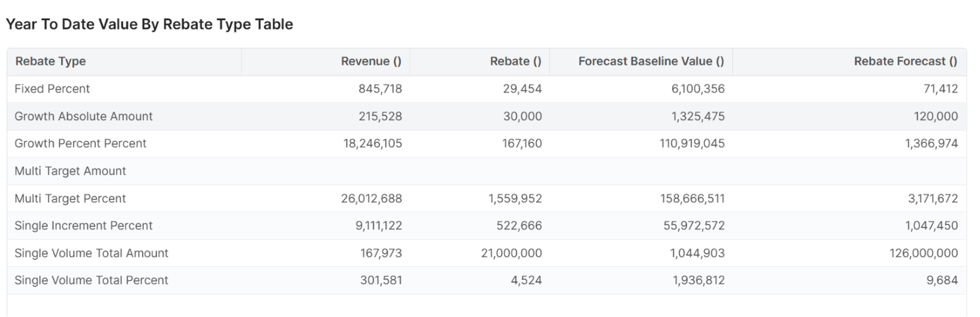Sort by the Rebate Type column header
Image resolution: width=980 pixels, height=317 pixels.
coord(51,61)
